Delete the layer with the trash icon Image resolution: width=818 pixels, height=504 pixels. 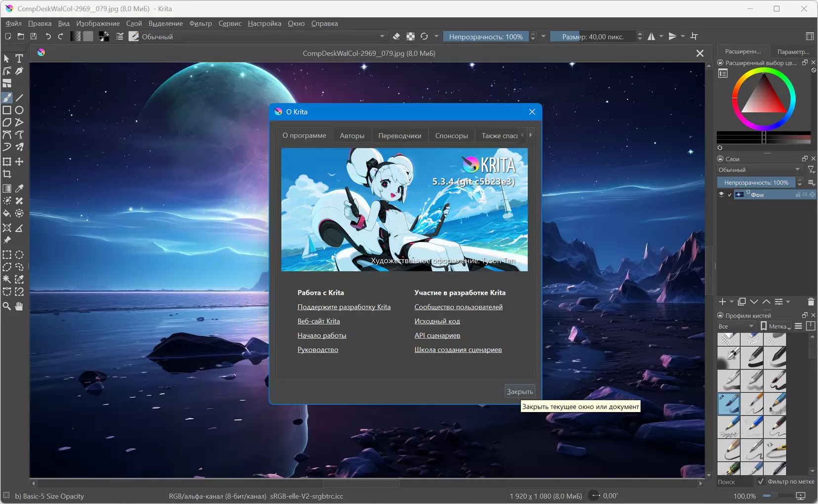click(x=811, y=302)
